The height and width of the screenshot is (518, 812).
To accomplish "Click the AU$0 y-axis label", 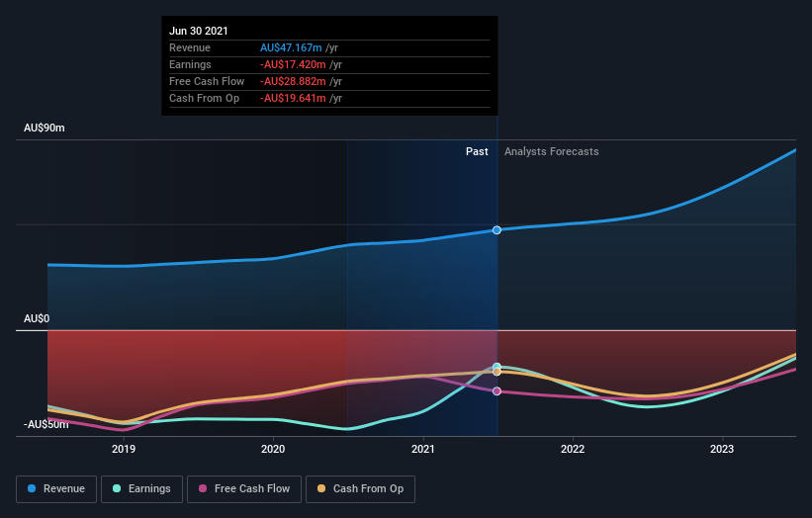I will (37, 318).
